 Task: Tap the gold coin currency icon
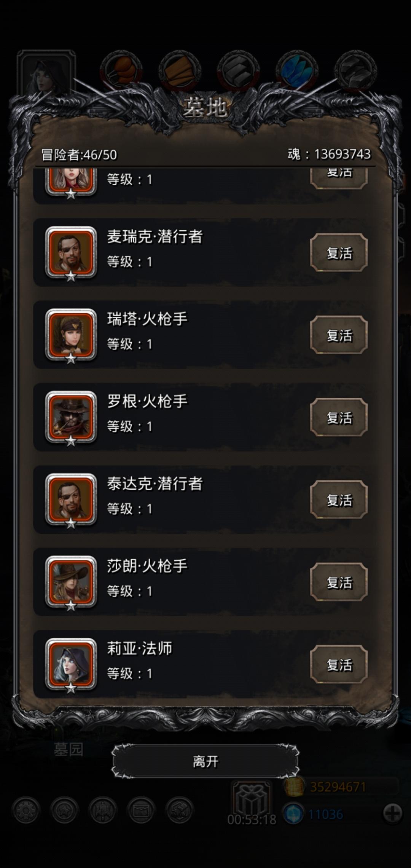[294, 787]
